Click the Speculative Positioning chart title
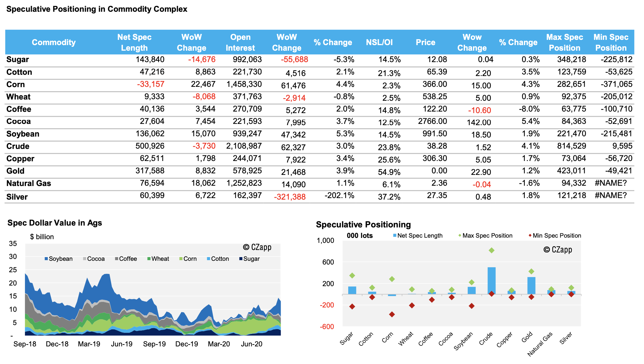Viewport: 644px width, 364px height. tap(363, 224)
